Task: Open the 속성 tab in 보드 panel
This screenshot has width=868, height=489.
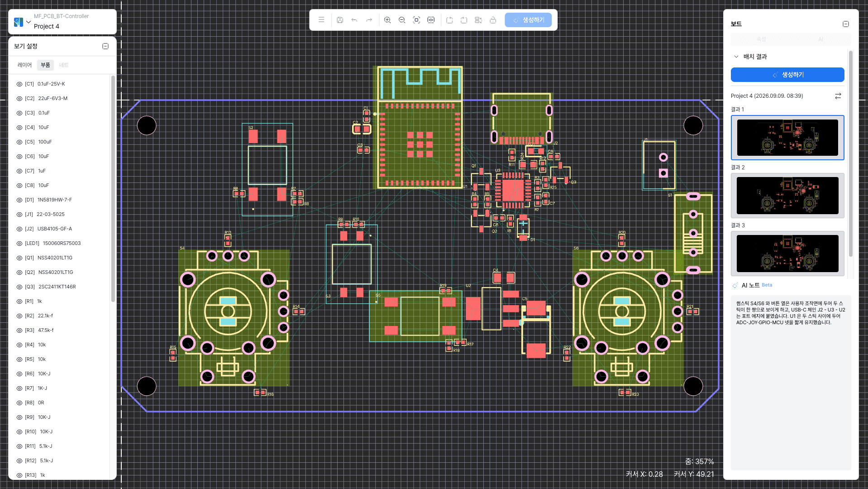Action: [761, 39]
